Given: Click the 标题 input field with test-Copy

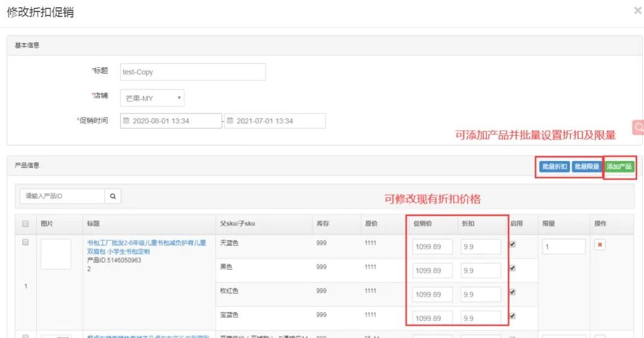Looking at the screenshot, I should click(193, 72).
